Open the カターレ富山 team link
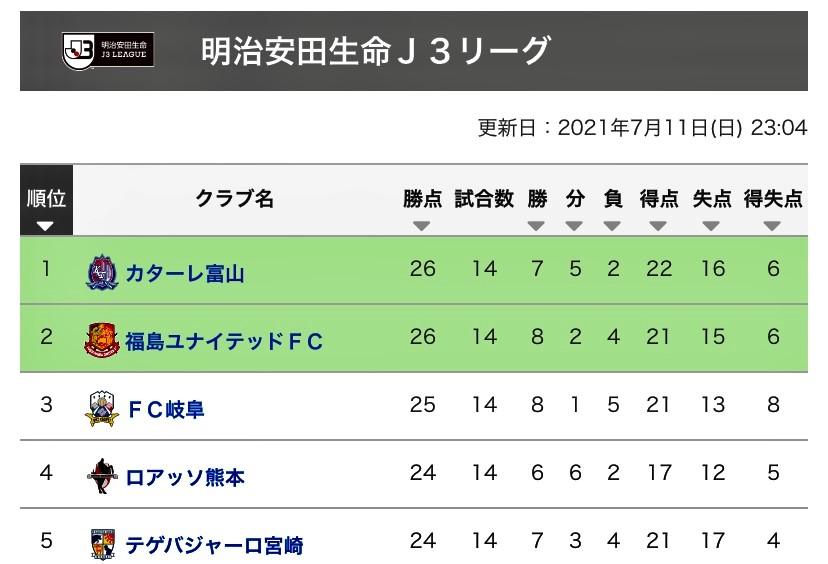Image resolution: width=828 pixels, height=564 pixels. 185,274
